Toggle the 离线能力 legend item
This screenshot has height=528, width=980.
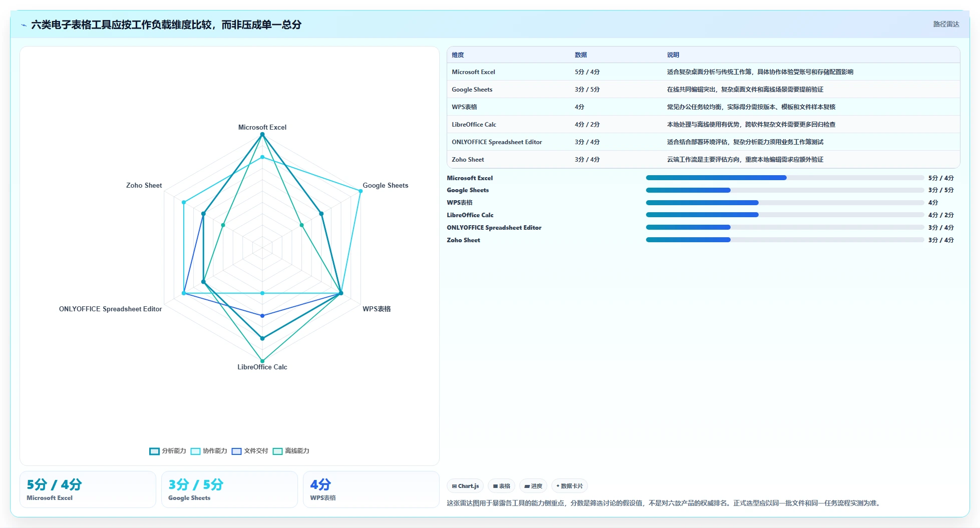pyautogui.click(x=291, y=451)
